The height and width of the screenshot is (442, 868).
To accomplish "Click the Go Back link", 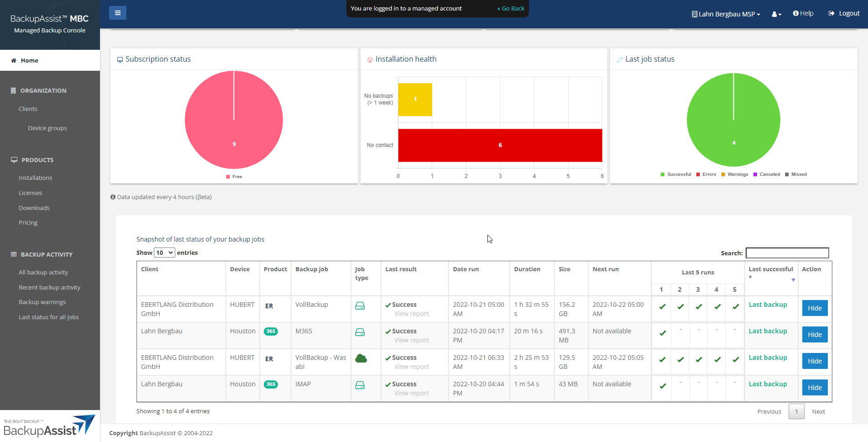I will 511,8.
